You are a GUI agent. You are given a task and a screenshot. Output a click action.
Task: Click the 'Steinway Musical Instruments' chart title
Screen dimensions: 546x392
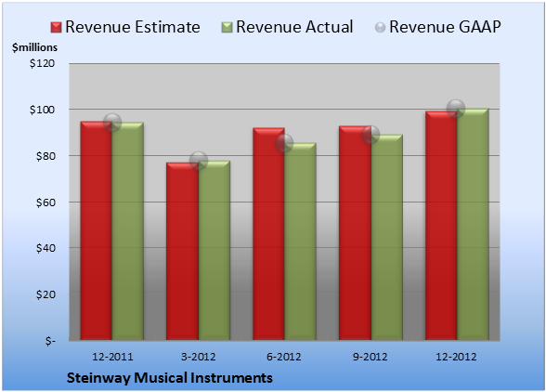coord(170,378)
